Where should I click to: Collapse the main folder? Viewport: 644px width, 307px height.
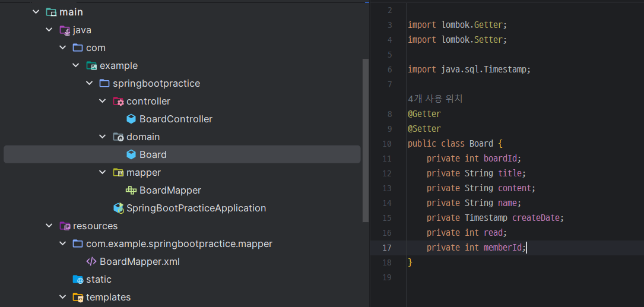36,12
